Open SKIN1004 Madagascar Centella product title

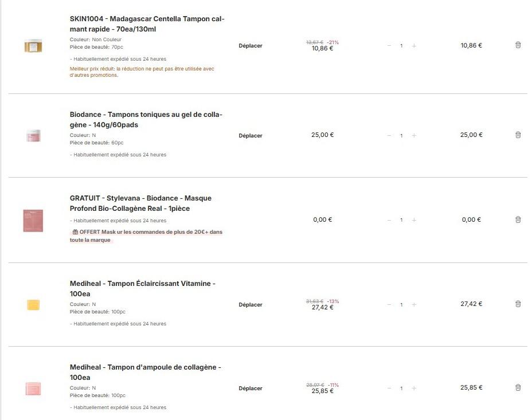point(147,23)
